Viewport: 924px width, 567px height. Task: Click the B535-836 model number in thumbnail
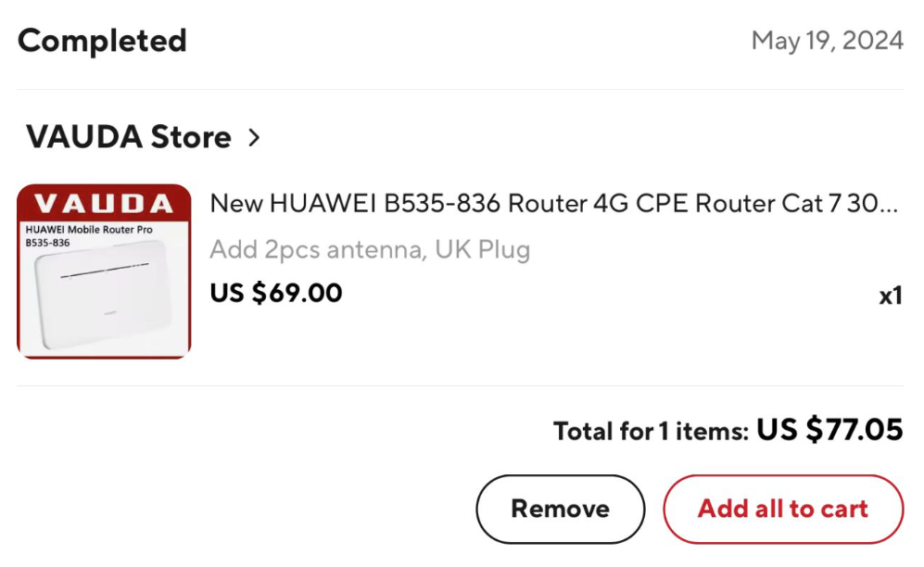coord(48,243)
